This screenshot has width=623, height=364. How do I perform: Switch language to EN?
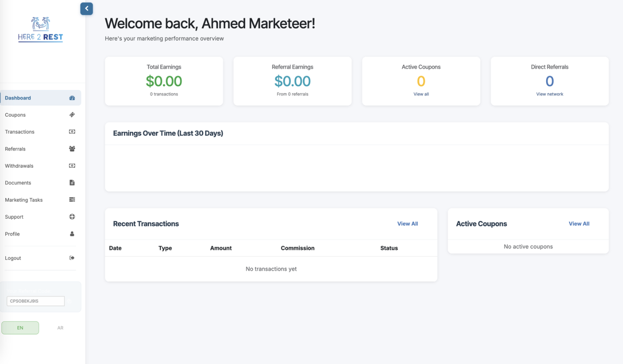point(20,328)
